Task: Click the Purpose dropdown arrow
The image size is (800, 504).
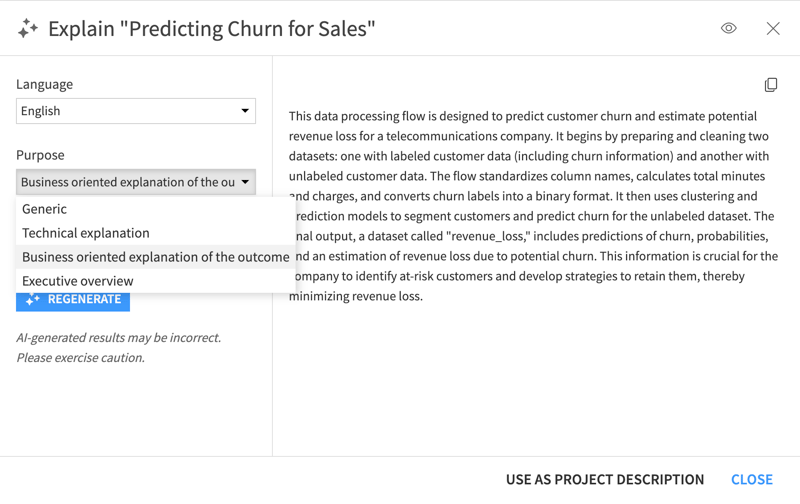Action: (245, 182)
